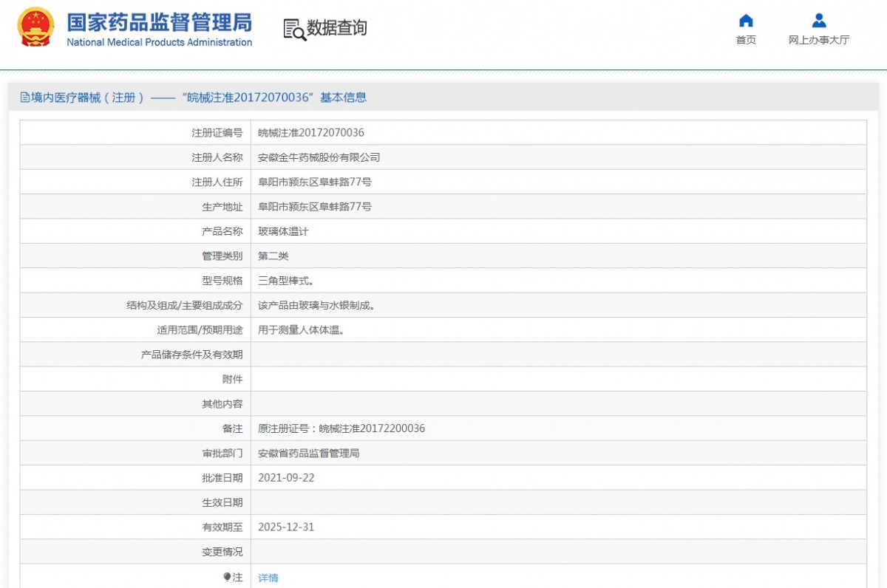This screenshot has height=588, width=887.
Task: Select intended use 用于测量人体体温。
Action: (x=301, y=330)
